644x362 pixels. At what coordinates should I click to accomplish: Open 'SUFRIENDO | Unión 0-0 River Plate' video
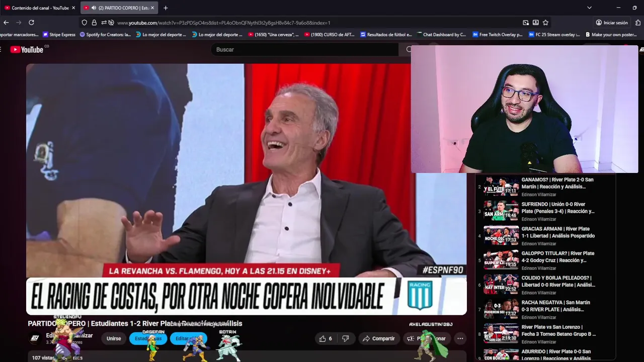click(557, 208)
